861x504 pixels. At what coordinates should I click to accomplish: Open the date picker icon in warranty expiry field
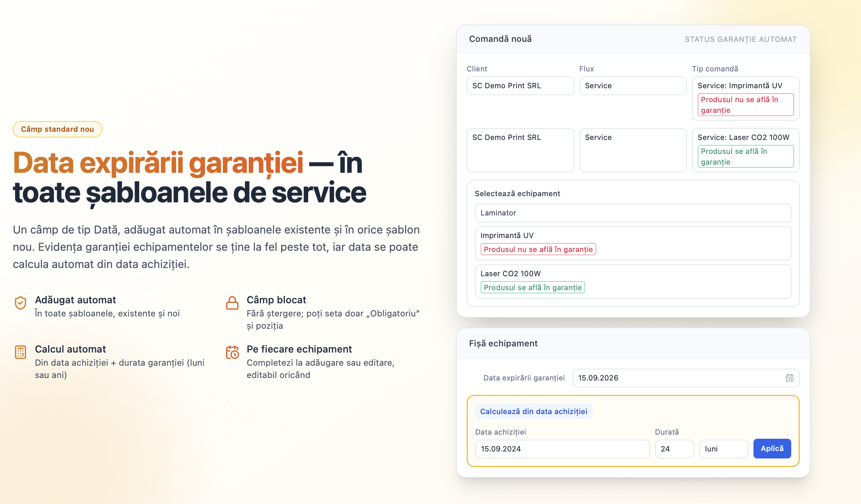[x=790, y=378]
